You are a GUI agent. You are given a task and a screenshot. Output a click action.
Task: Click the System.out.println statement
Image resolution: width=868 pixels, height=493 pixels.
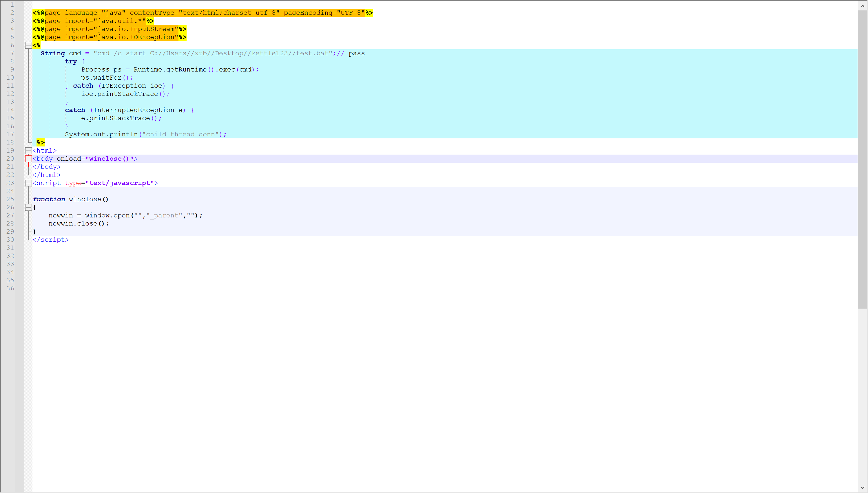146,135
